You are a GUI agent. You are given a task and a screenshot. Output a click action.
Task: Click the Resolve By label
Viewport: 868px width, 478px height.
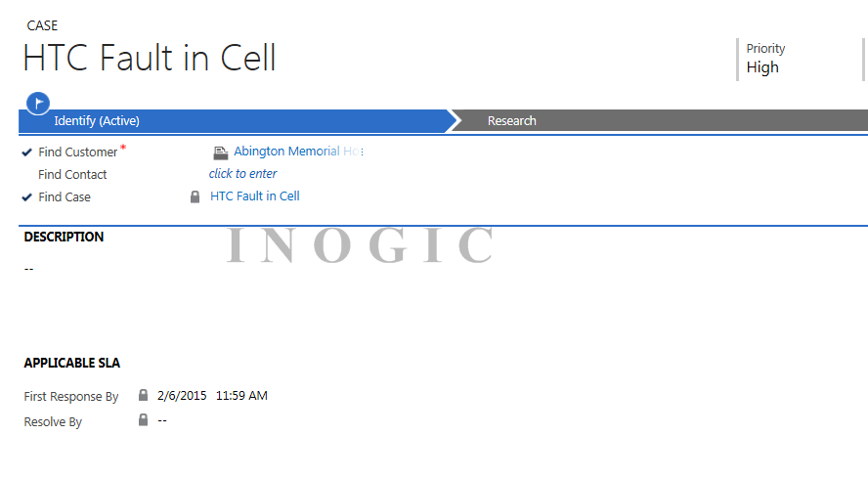point(53,422)
